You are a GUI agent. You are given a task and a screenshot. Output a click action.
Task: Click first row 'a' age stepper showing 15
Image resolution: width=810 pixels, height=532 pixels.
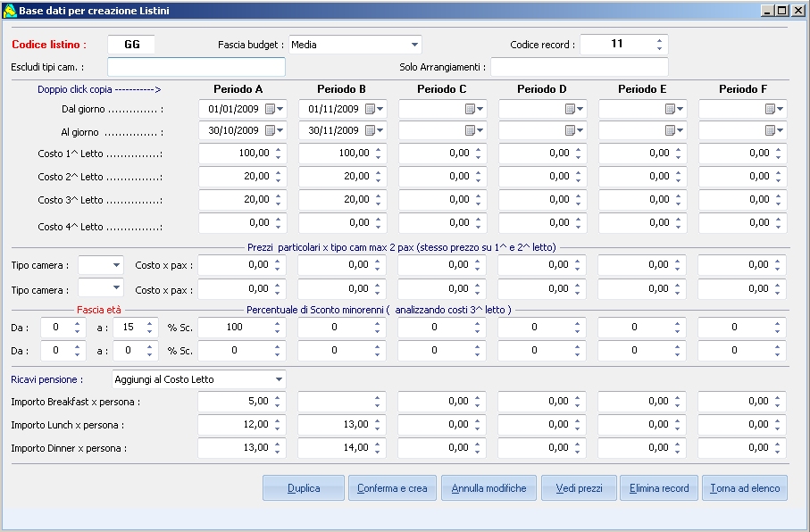pyautogui.click(x=149, y=328)
